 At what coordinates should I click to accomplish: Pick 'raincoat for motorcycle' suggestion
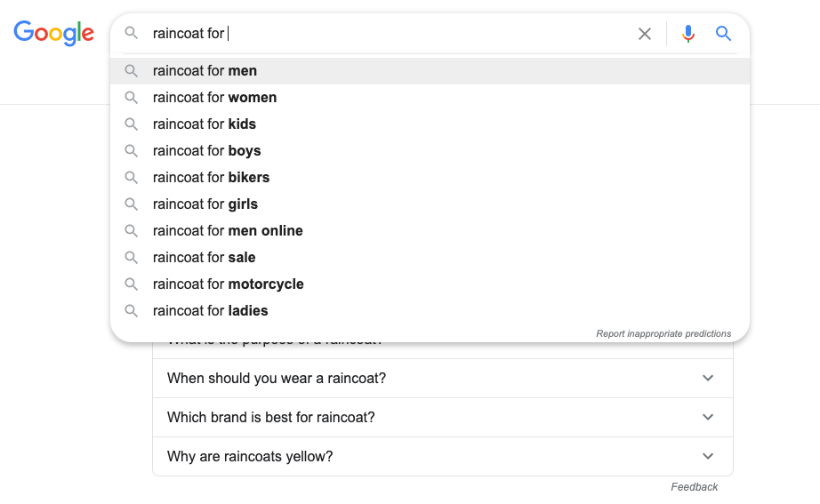tap(228, 284)
